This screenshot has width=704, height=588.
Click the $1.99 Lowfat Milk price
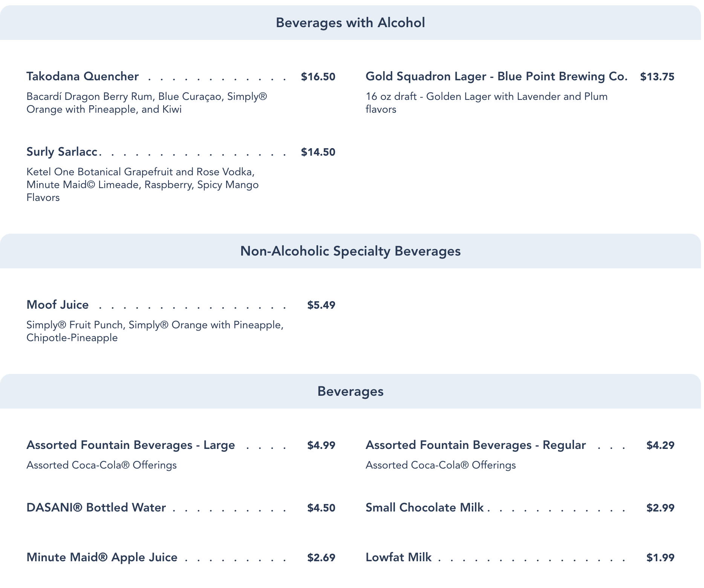660,558
